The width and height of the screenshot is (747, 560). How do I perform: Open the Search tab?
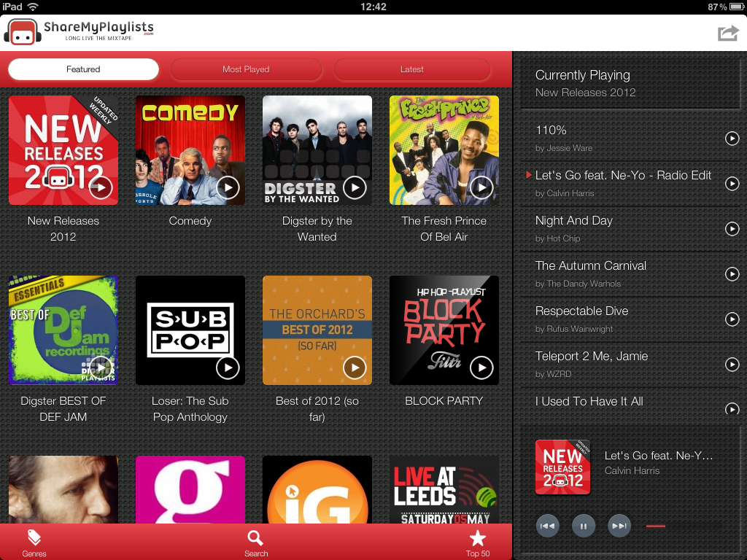pos(256,542)
